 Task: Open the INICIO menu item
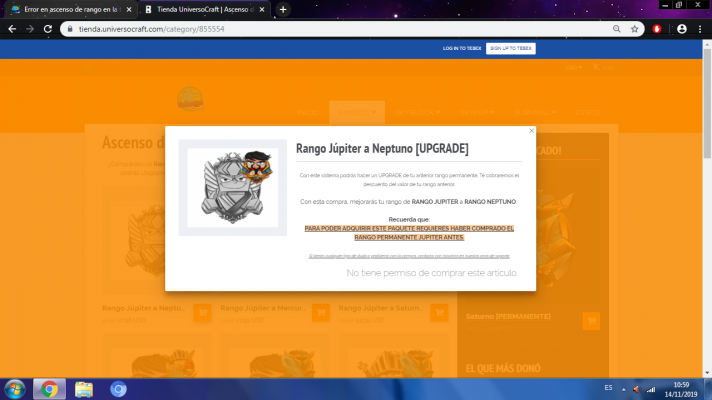click(308, 112)
